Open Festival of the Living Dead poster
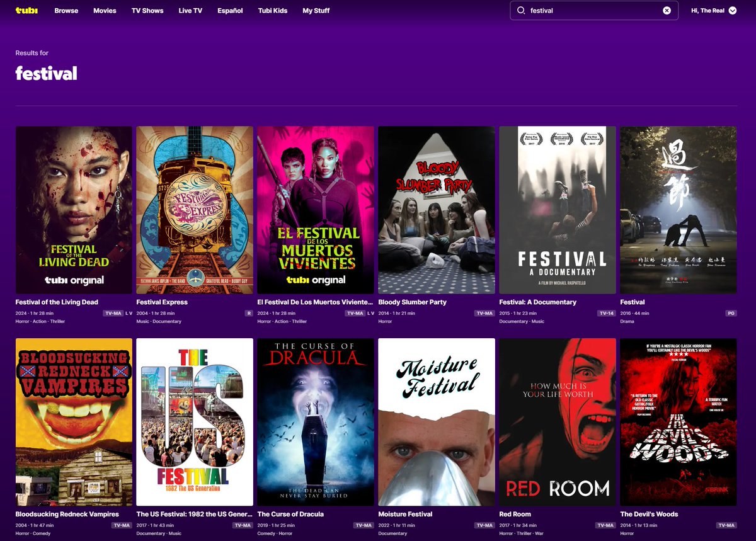Image resolution: width=756 pixels, height=541 pixels. (74, 210)
